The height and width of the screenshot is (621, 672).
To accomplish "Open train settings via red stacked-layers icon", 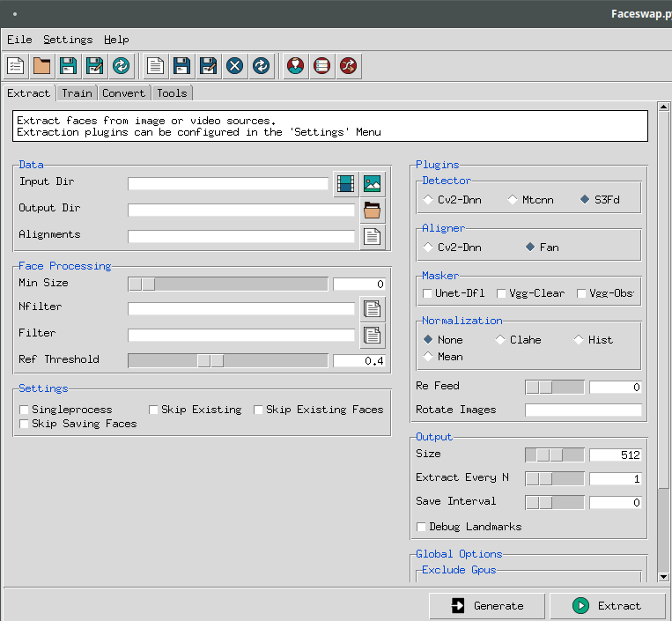I will (x=321, y=66).
